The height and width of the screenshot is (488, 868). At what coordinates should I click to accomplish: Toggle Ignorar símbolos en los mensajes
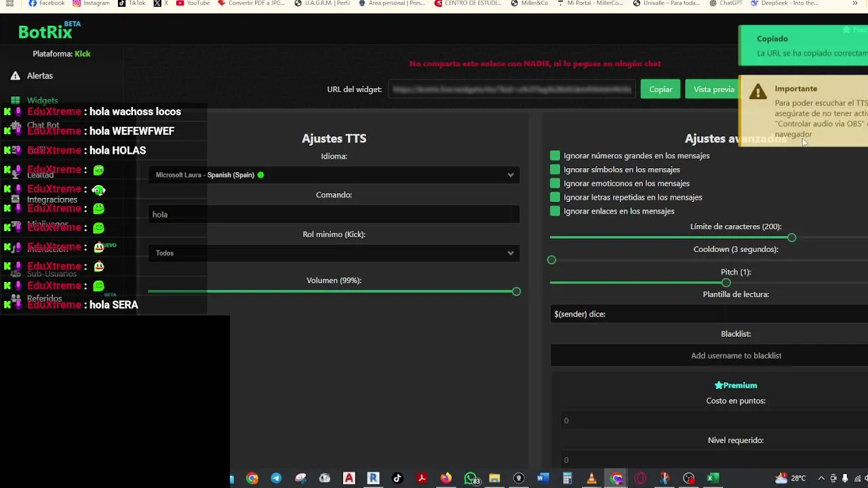(555, 169)
